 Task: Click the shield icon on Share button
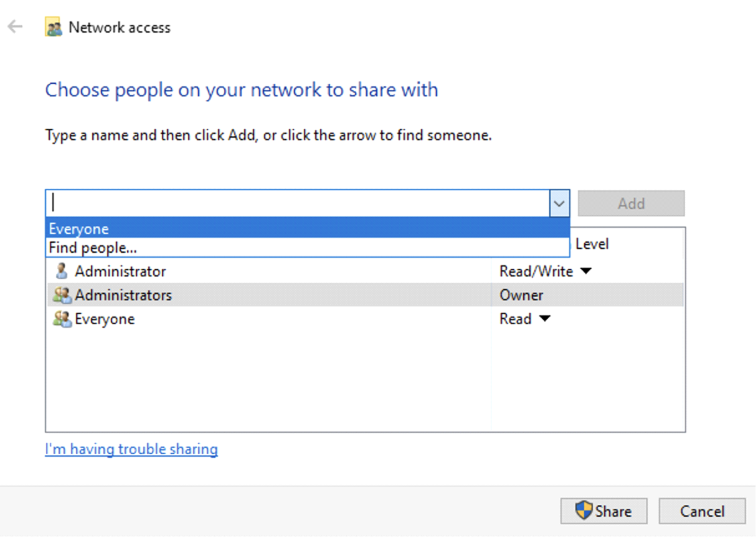point(583,511)
